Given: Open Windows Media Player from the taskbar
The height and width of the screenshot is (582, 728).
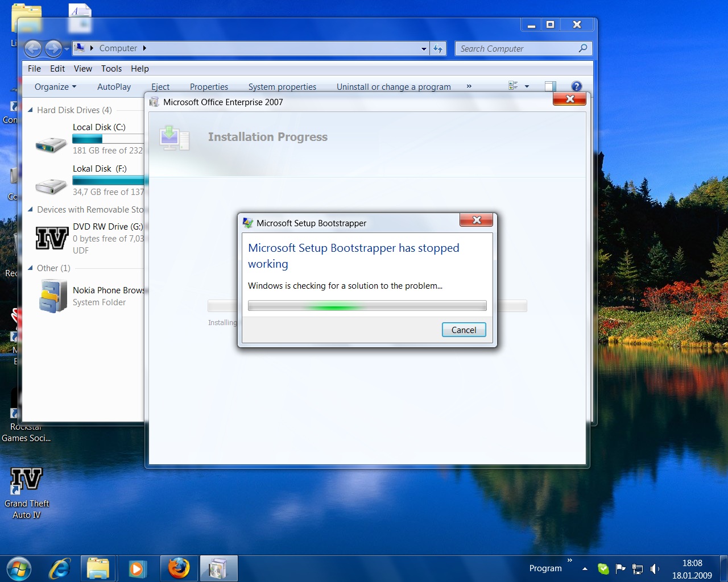Looking at the screenshot, I should (x=137, y=569).
